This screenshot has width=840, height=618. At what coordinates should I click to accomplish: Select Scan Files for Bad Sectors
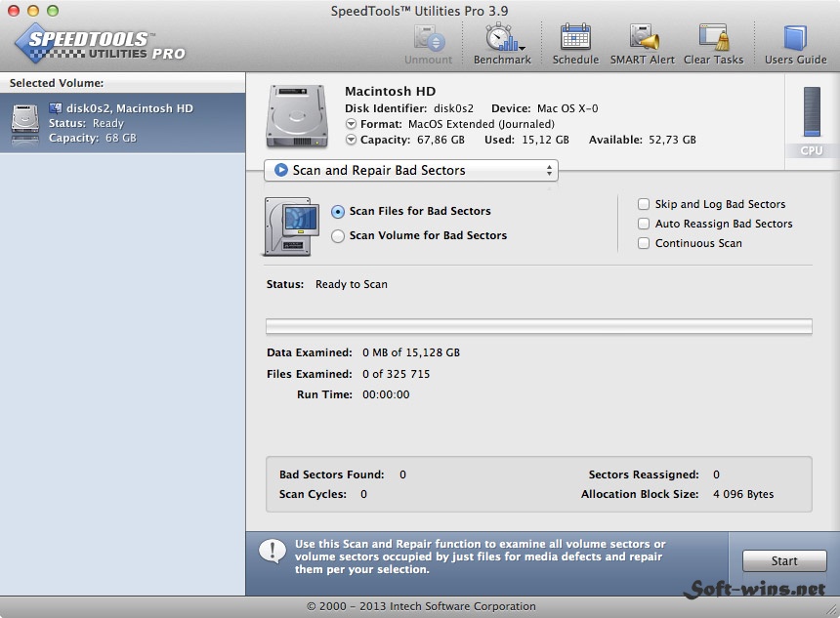[x=338, y=212]
